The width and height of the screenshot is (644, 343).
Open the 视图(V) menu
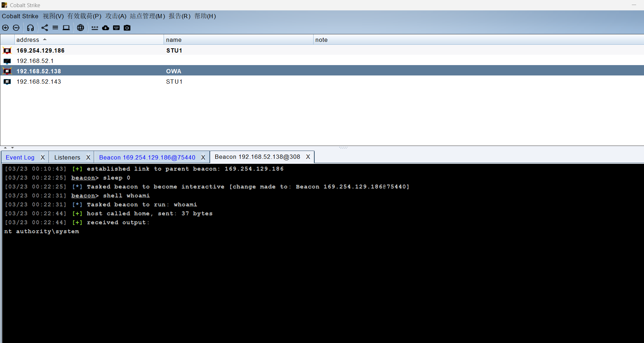pyautogui.click(x=53, y=16)
